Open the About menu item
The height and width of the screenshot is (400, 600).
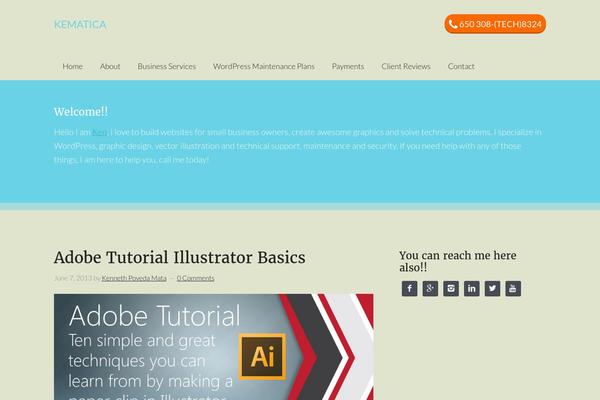click(110, 66)
